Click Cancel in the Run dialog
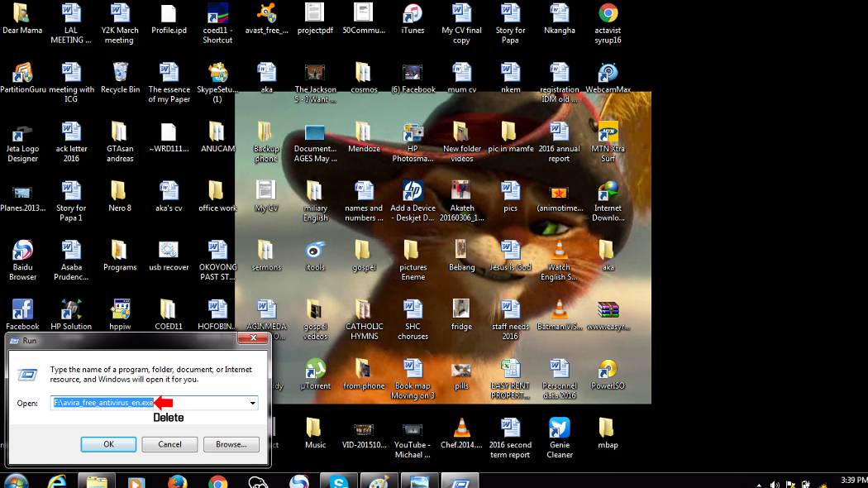The width and height of the screenshot is (868, 488). [169, 444]
